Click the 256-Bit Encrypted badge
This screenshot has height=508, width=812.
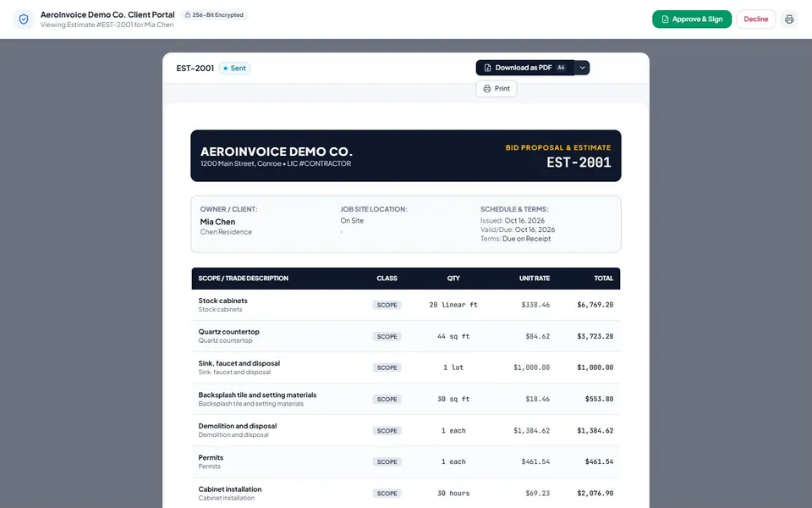point(214,15)
